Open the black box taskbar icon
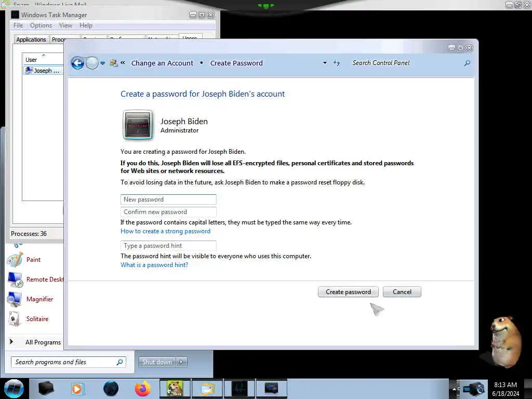 [46, 389]
